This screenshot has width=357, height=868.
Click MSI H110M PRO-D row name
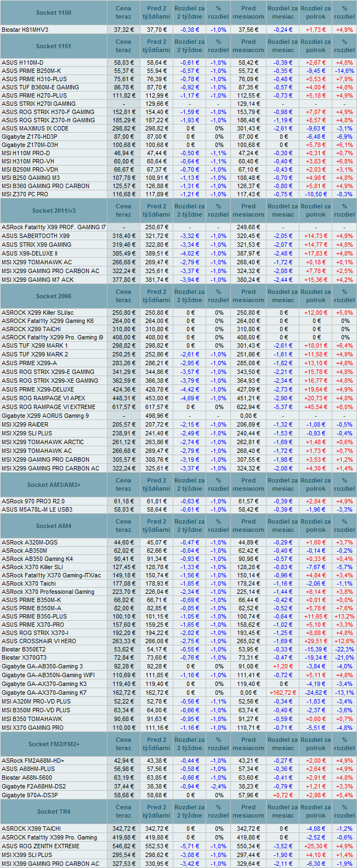point(26,153)
